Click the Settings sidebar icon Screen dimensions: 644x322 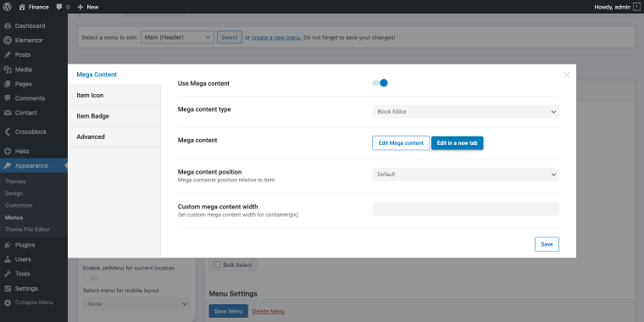pos(7,288)
